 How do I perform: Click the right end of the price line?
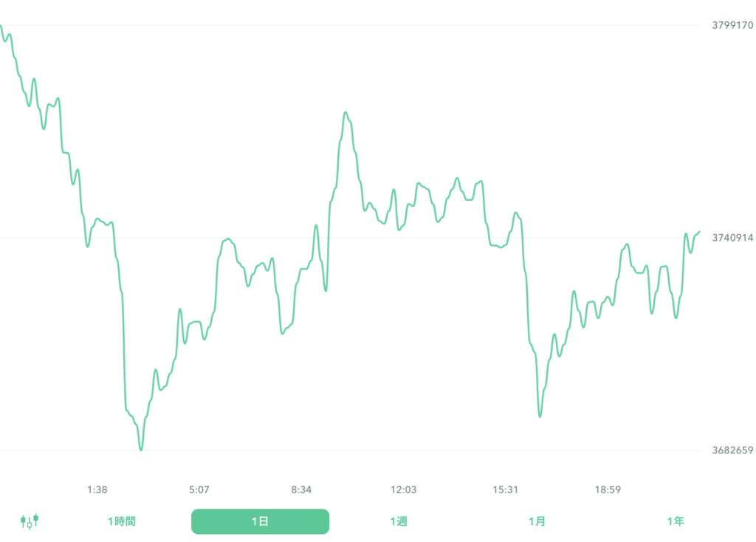click(698, 232)
